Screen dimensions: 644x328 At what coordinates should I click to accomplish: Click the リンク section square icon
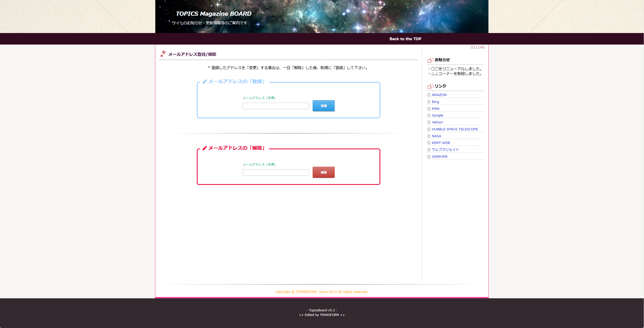coord(430,86)
